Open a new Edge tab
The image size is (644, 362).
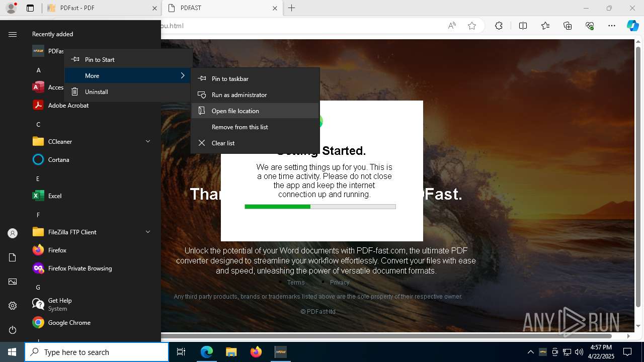[292, 8]
